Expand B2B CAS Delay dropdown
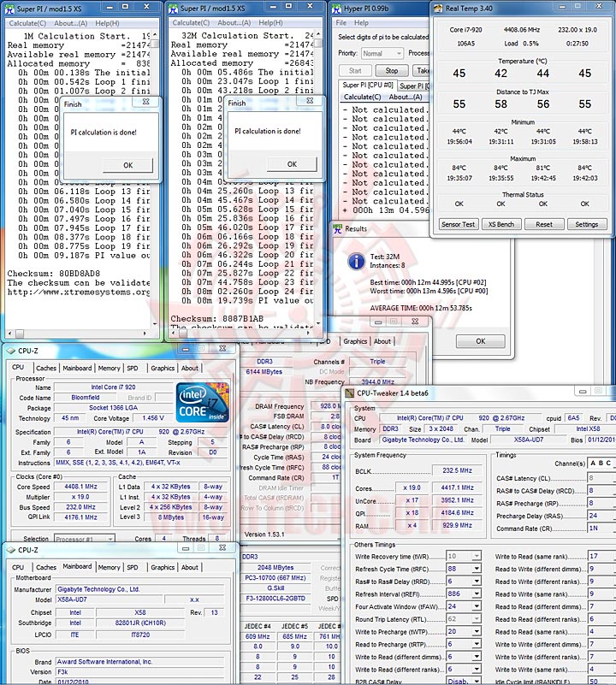Image resolution: width=616 pixels, height=685 pixels. (x=477, y=681)
